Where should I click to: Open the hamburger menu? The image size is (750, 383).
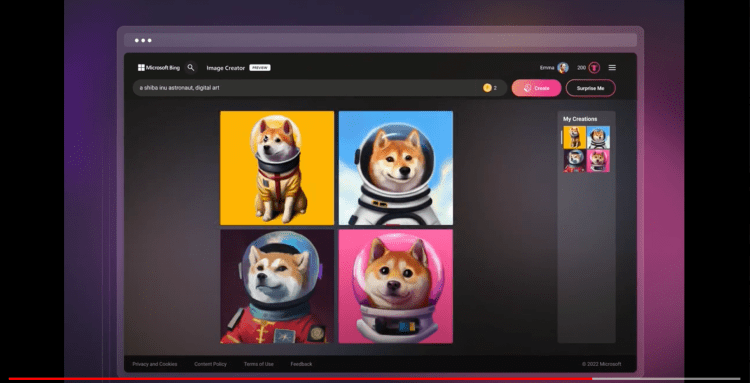click(612, 68)
